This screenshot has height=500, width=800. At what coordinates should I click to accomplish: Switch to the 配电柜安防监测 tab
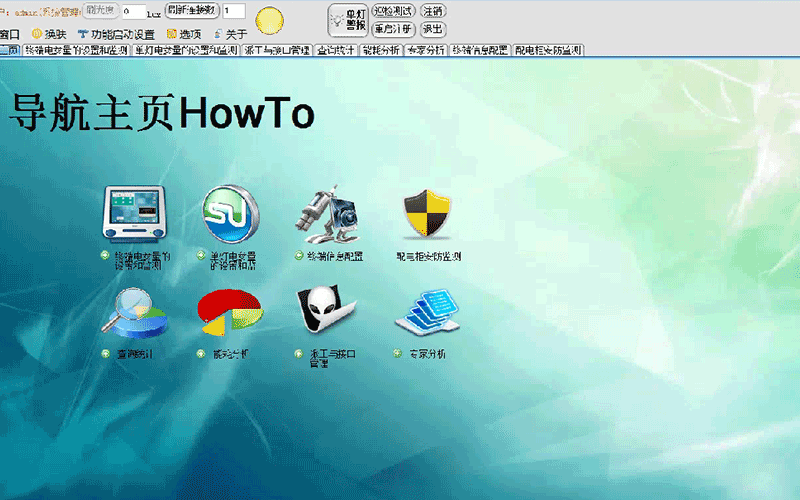tap(548, 49)
